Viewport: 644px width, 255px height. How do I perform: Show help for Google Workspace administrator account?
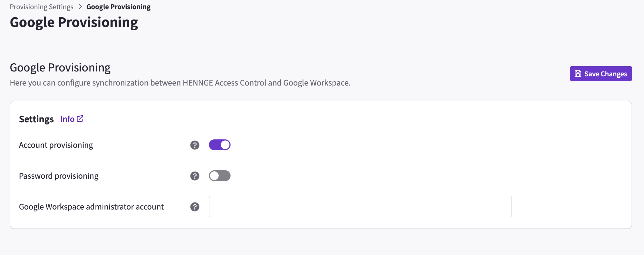click(x=195, y=207)
